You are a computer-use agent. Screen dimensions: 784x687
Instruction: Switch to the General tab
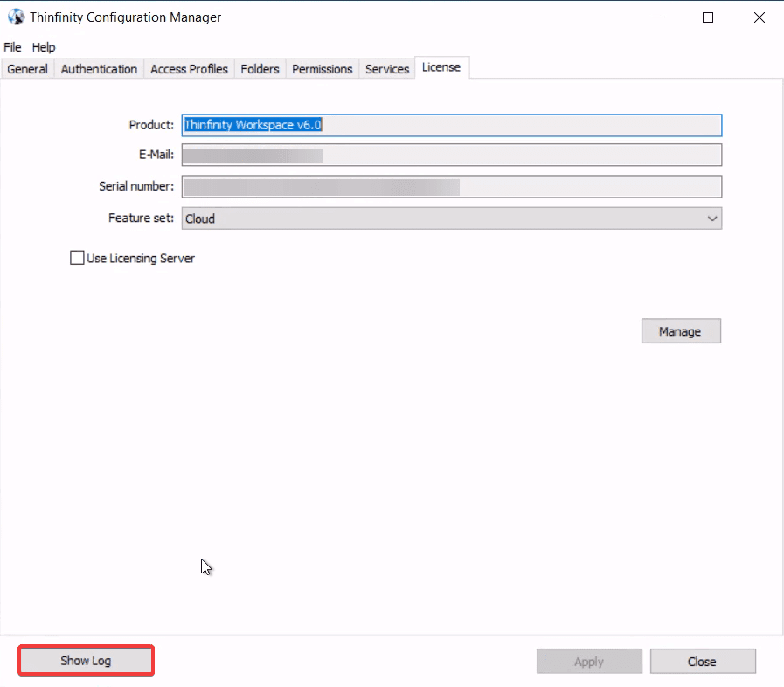[26, 68]
